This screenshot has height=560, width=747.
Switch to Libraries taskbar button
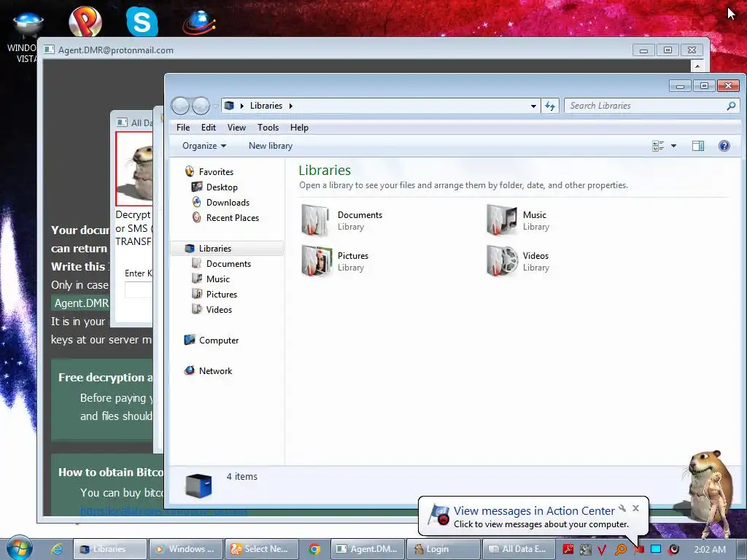(109, 549)
